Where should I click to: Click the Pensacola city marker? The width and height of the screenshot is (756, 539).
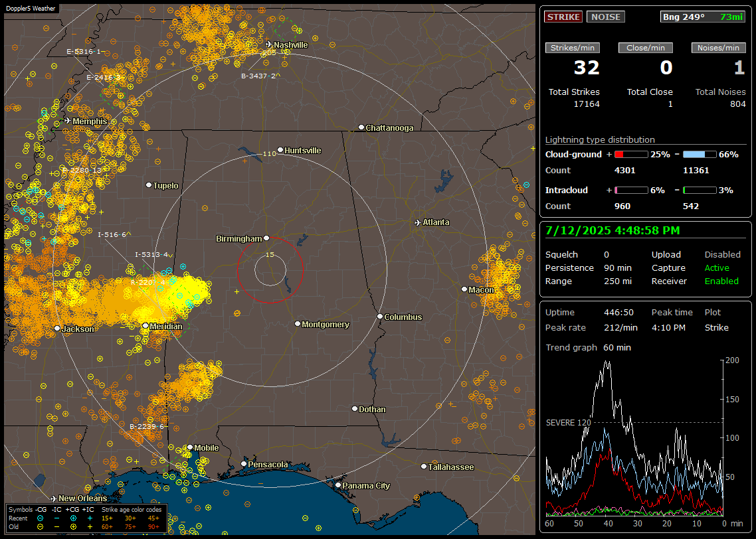(244, 464)
